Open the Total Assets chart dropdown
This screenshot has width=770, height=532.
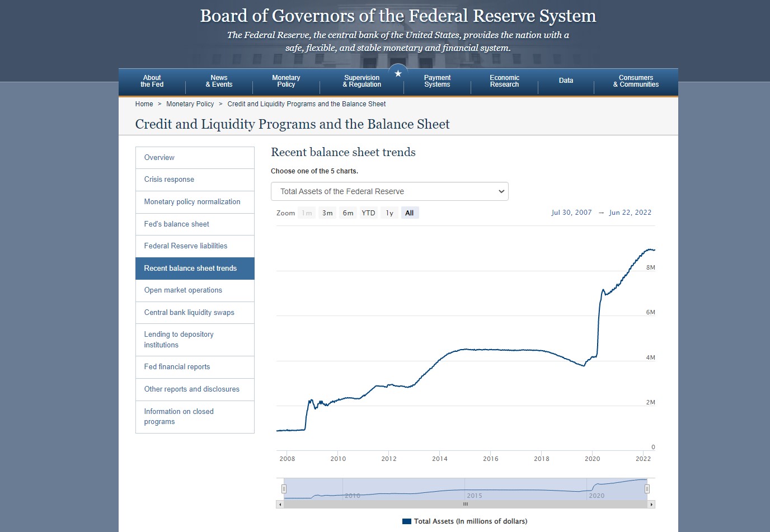[389, 191]
